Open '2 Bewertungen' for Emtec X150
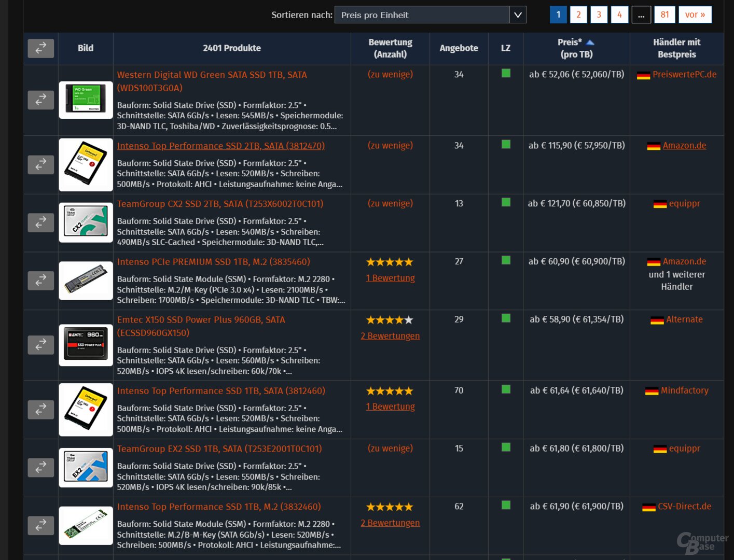This screenshot has width=734, height=560. pos(390,336)
